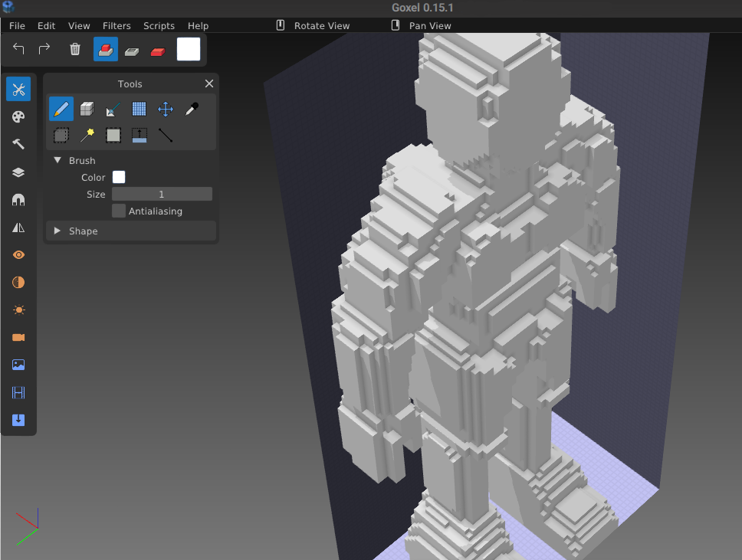
Task: Select the magic wand fuzzy select tool
Action: (87, 136)
